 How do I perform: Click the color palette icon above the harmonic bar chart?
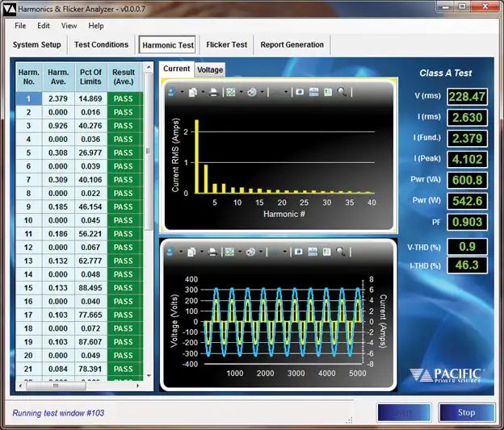click(251, 92)
